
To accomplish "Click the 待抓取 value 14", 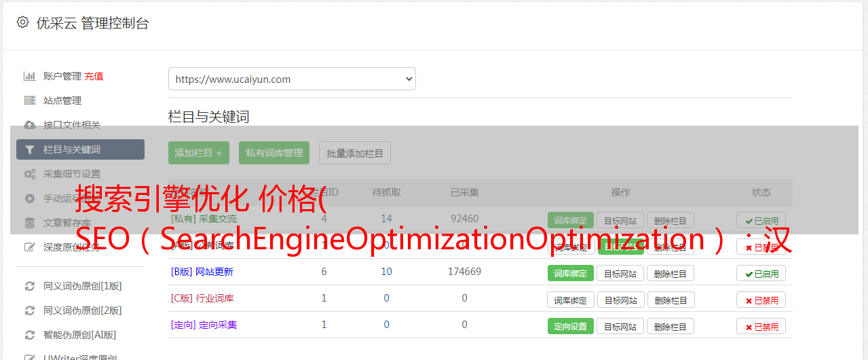I will point(386,219).
